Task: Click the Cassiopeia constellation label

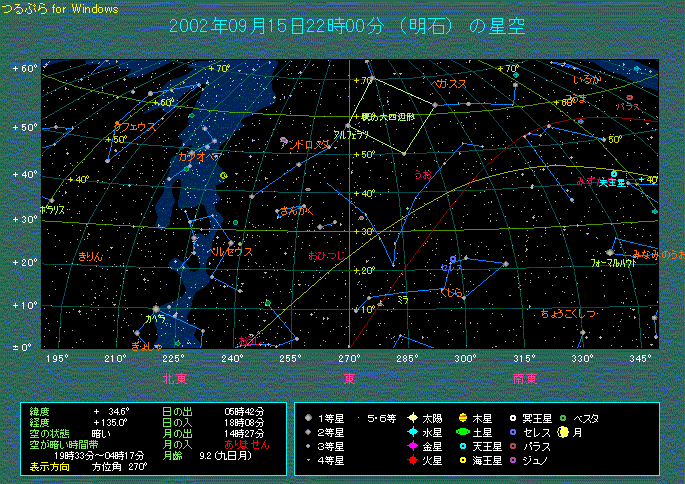Action: tap(199, 157)
